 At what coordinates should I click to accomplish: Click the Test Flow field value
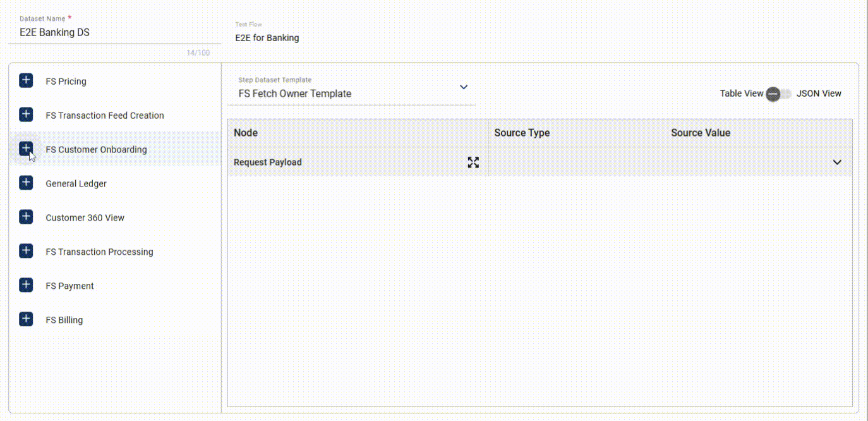(267, 38)
